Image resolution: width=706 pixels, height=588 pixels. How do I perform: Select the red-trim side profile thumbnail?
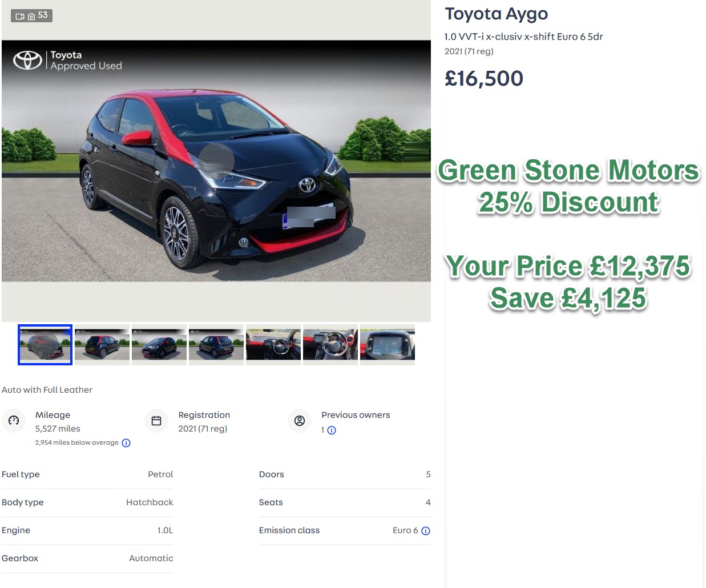pos(159,345)
